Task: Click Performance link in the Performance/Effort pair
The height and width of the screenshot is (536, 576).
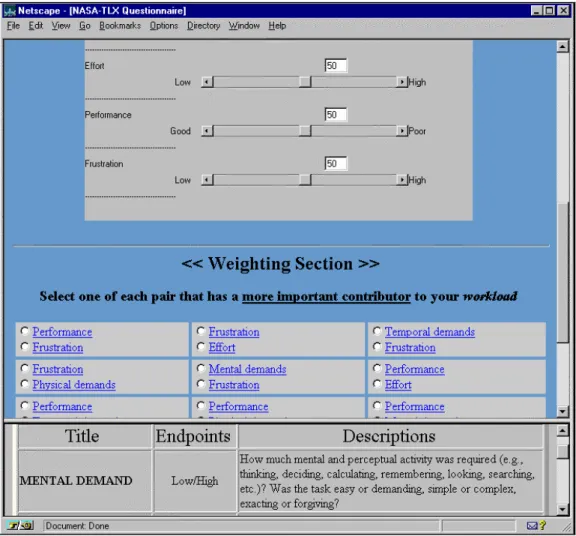Action: tap(414, 369)
